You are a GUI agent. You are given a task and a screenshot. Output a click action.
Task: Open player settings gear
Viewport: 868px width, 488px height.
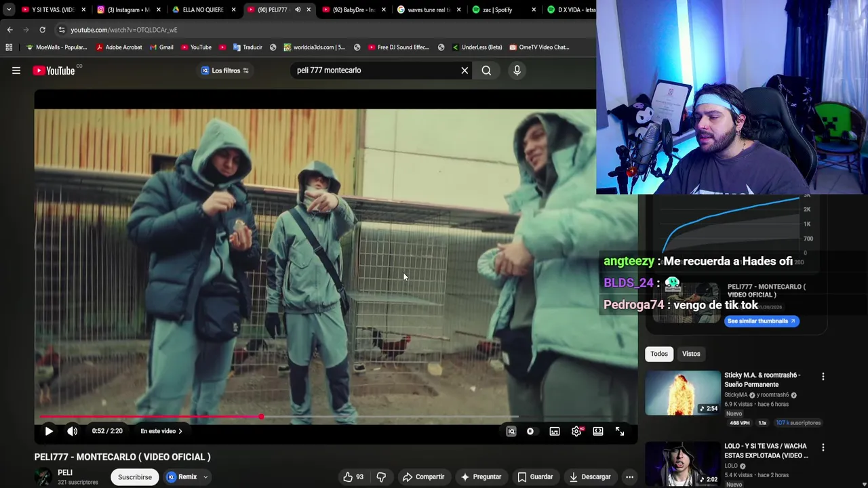(x=576, y=431)
